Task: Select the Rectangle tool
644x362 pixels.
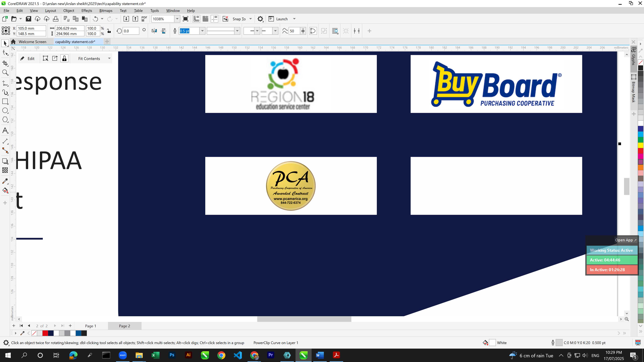Action: (5, 101)
